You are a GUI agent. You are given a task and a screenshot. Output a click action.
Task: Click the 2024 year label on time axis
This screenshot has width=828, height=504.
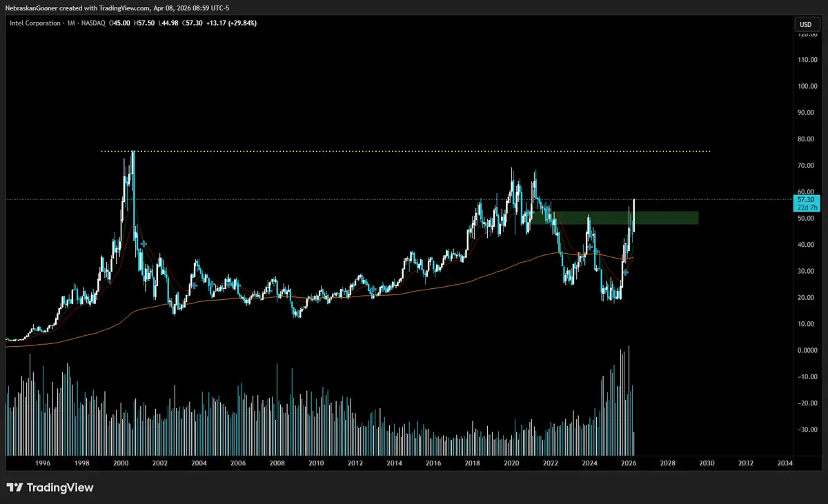[589, 464]
